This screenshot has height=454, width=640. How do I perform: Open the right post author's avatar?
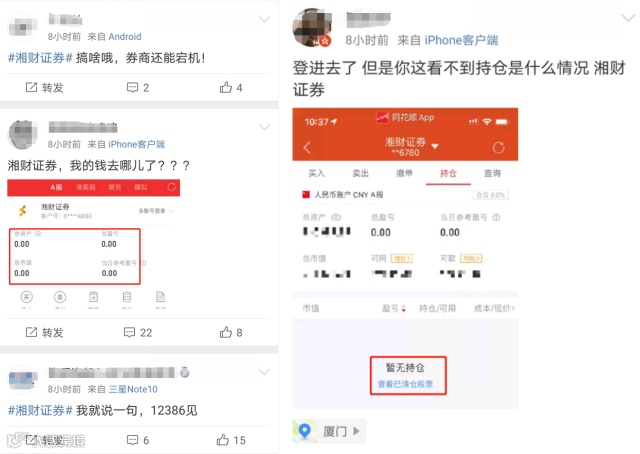point(312,27)
